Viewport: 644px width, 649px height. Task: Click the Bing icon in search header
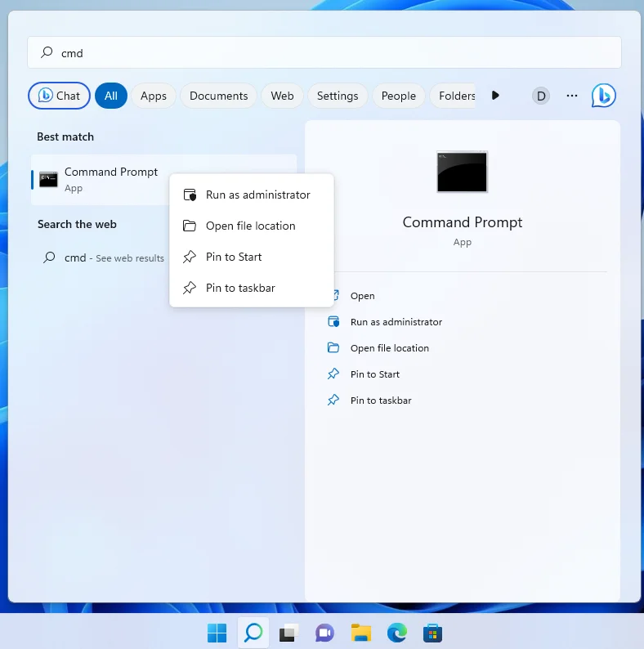click(x=603, y=96)
